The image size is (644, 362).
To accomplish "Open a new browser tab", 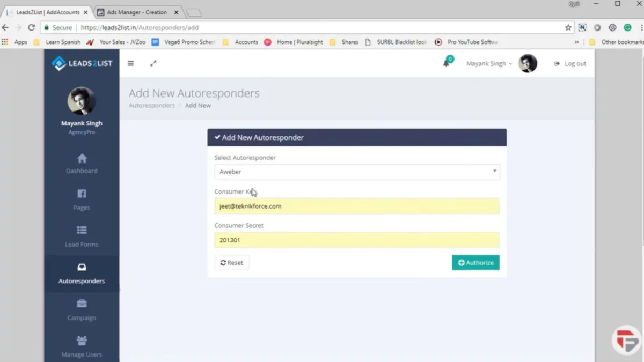I will [194, 12].
